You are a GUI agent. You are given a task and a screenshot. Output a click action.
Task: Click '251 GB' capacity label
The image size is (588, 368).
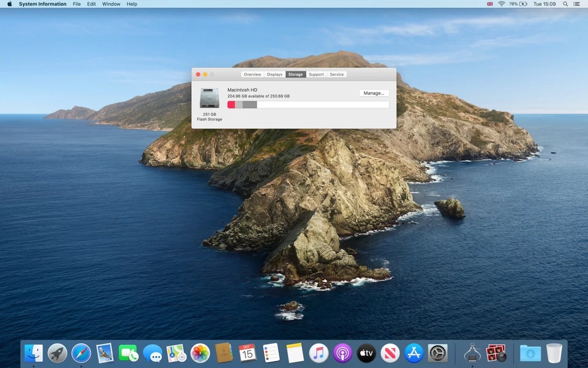[209, 114]
